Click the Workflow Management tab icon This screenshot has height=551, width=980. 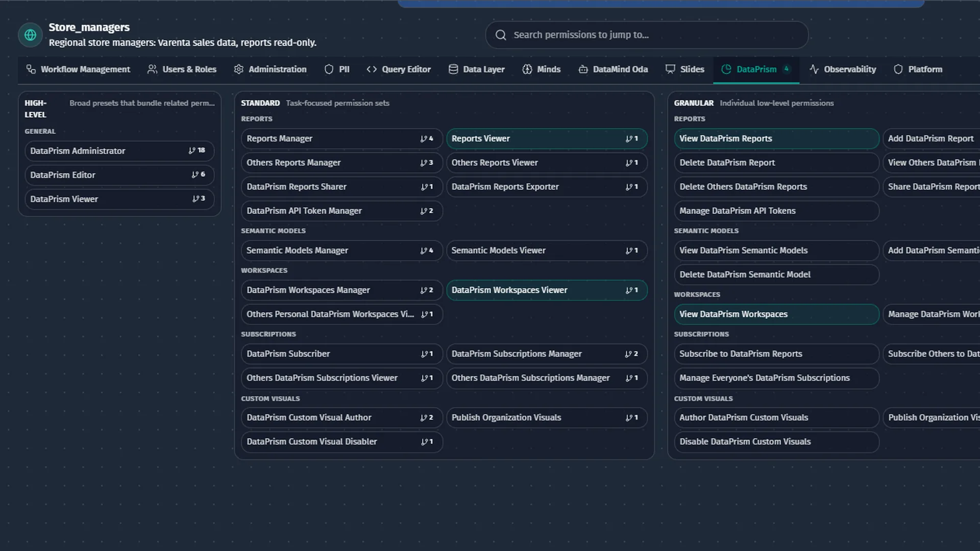pyautogui.click(x=31, y=69)
